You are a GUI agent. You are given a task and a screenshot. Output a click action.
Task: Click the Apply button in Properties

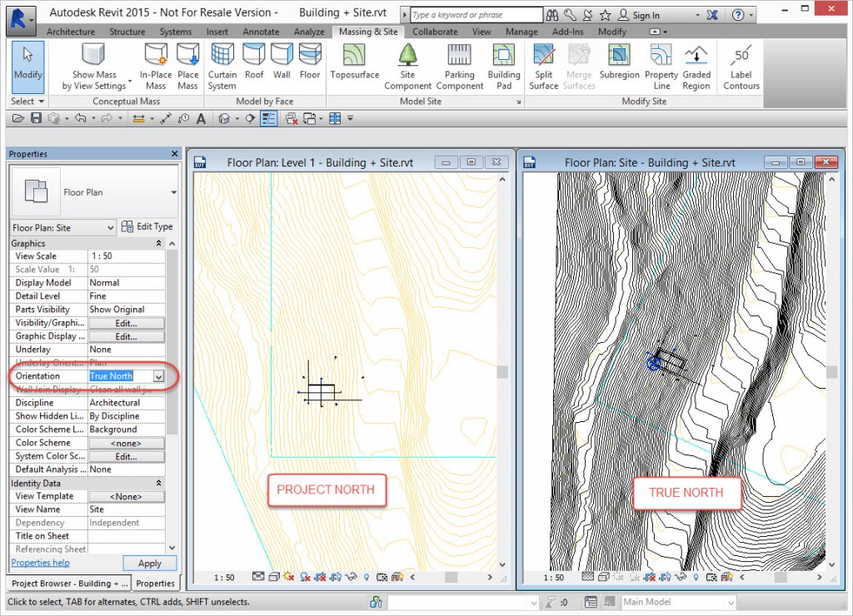(x=149, y=563)
